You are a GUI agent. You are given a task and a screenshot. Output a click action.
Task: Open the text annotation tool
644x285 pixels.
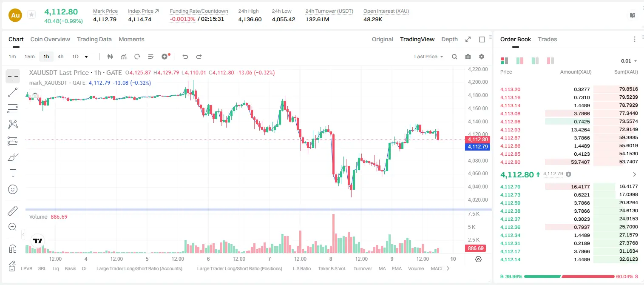[x=13, y=173]
